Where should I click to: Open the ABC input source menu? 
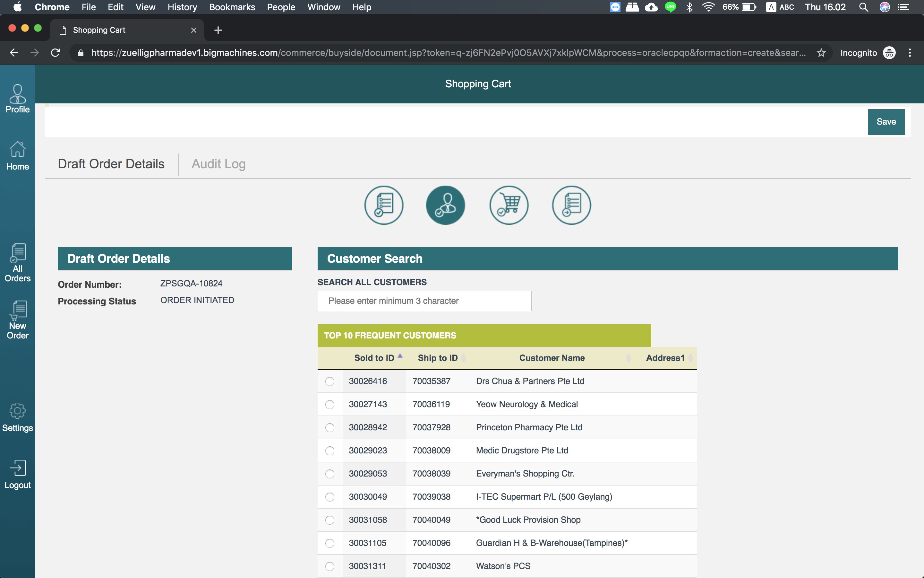tap(780, 7)
